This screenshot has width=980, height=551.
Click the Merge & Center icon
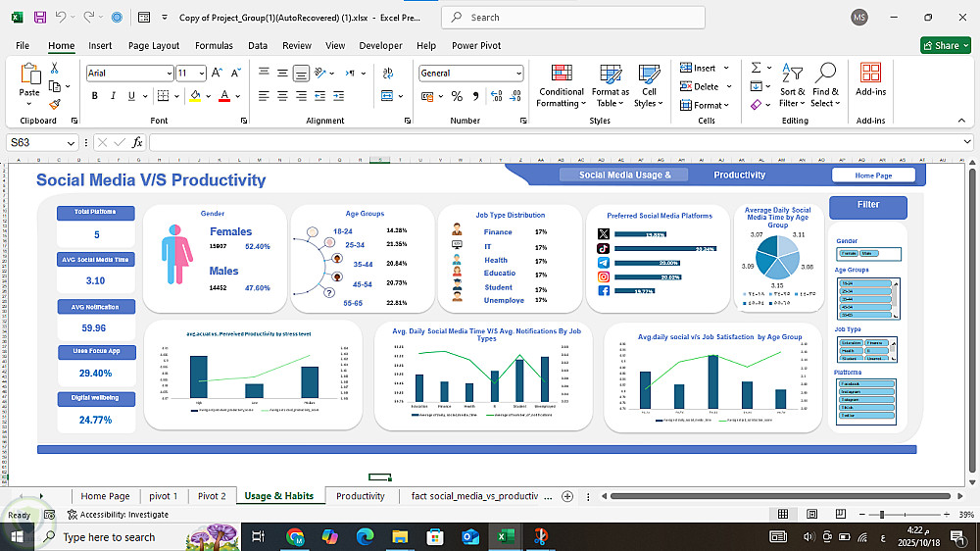(387, 96)
